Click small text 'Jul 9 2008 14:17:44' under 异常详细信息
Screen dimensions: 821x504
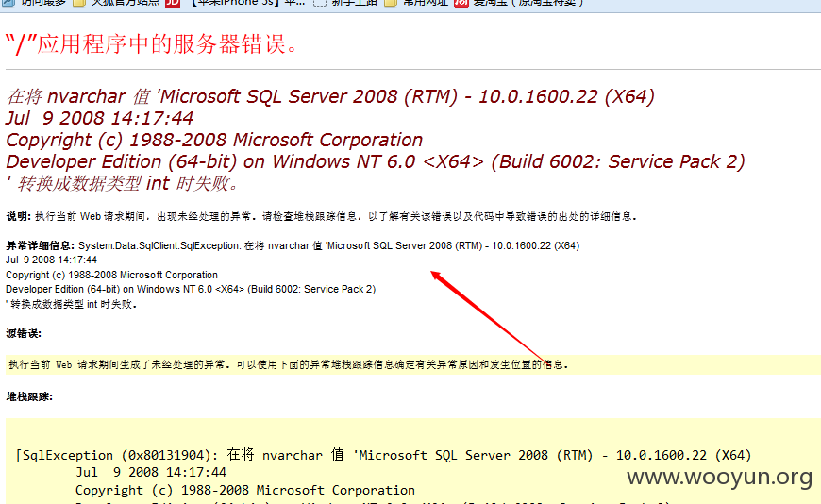[51, 260]
